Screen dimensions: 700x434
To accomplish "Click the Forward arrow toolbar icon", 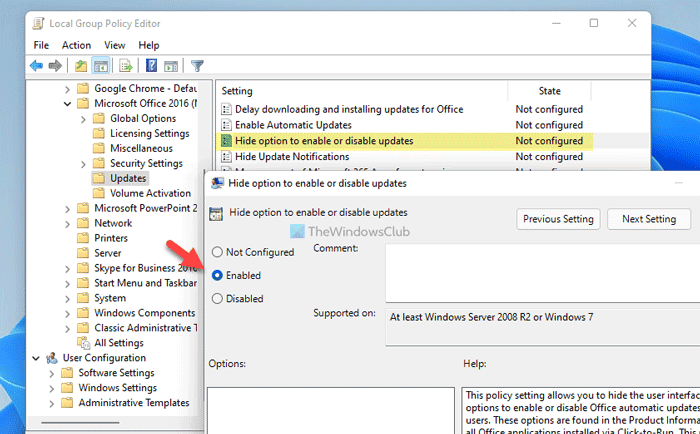I will [x=55, y=66].
